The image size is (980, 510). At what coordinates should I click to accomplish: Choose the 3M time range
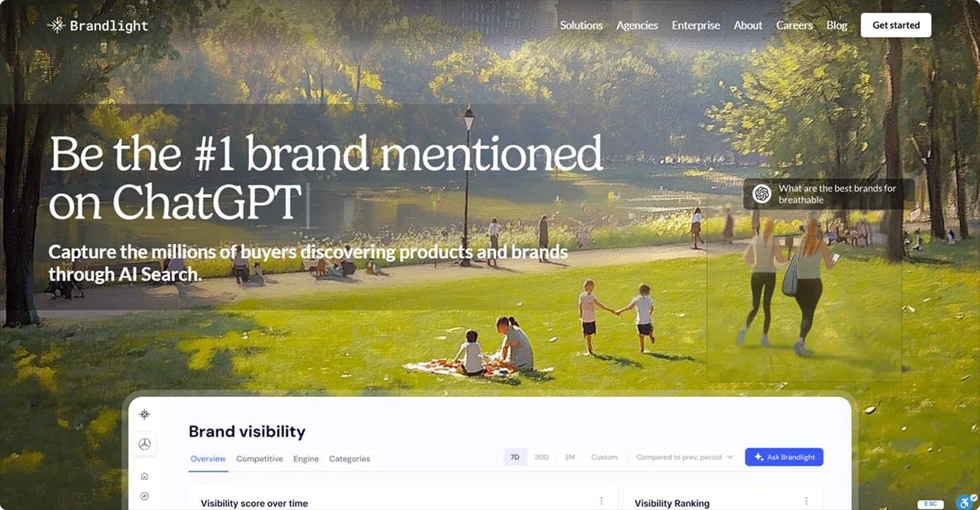coord(570,457)
